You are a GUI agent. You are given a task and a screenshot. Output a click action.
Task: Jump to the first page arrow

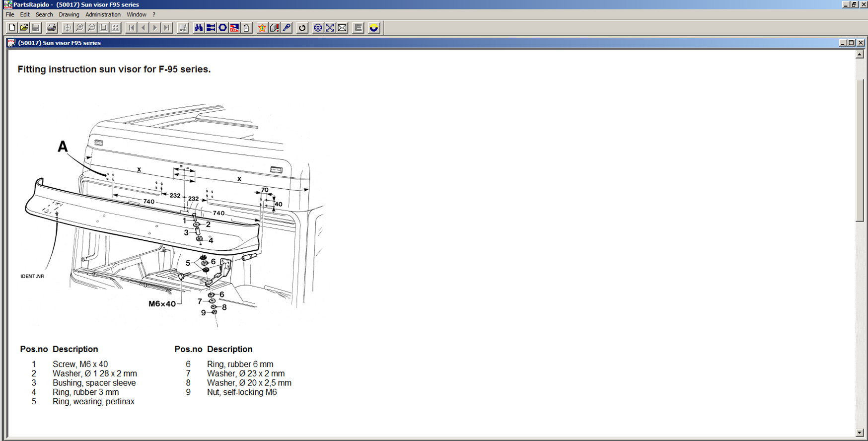pyautogui.click(x=131, y=28)
